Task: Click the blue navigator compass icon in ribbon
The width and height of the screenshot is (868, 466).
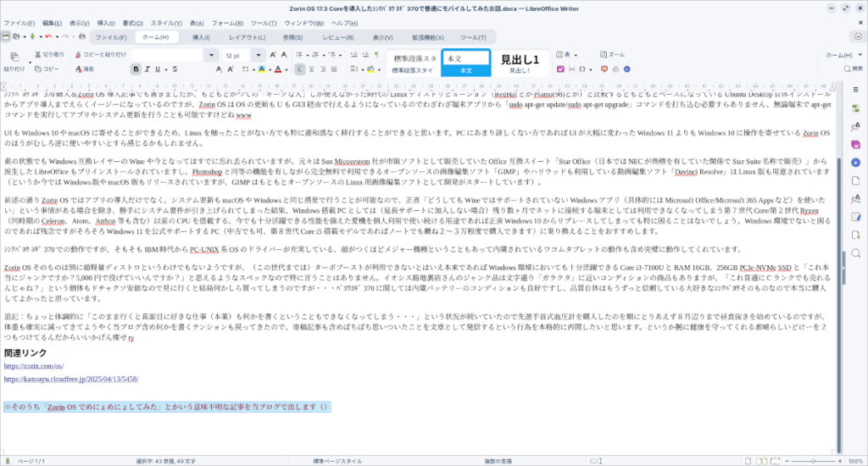Action: [627, 69]
